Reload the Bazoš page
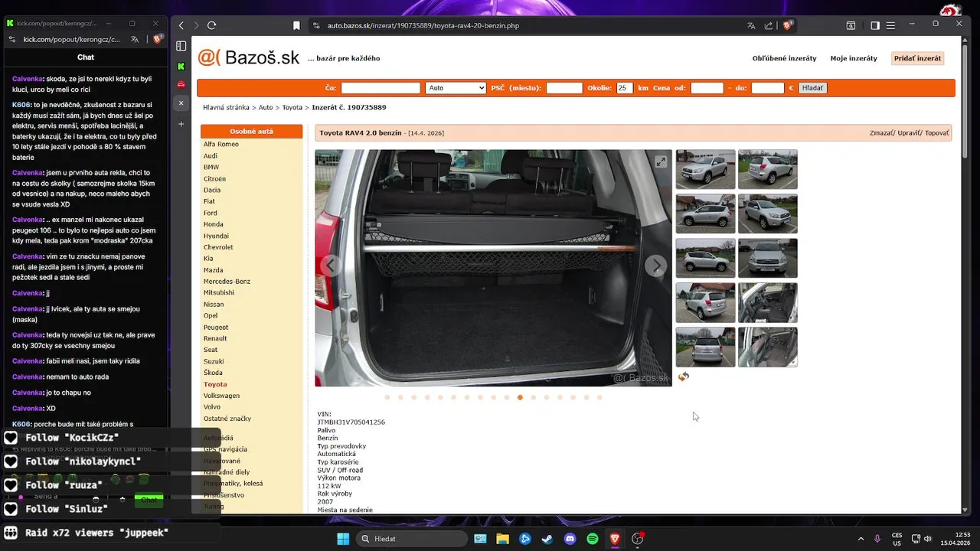Screen dimensions: 980x551 (x=212, y=25)
